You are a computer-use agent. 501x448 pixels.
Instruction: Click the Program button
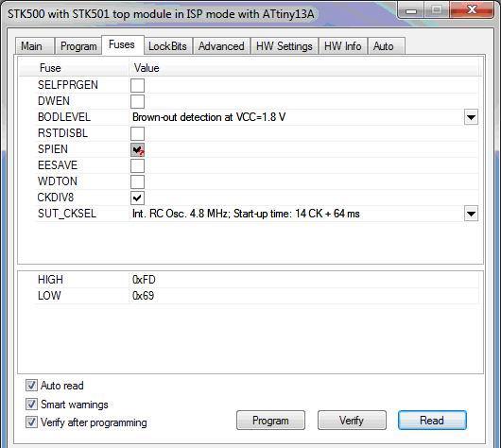(270, 421)
